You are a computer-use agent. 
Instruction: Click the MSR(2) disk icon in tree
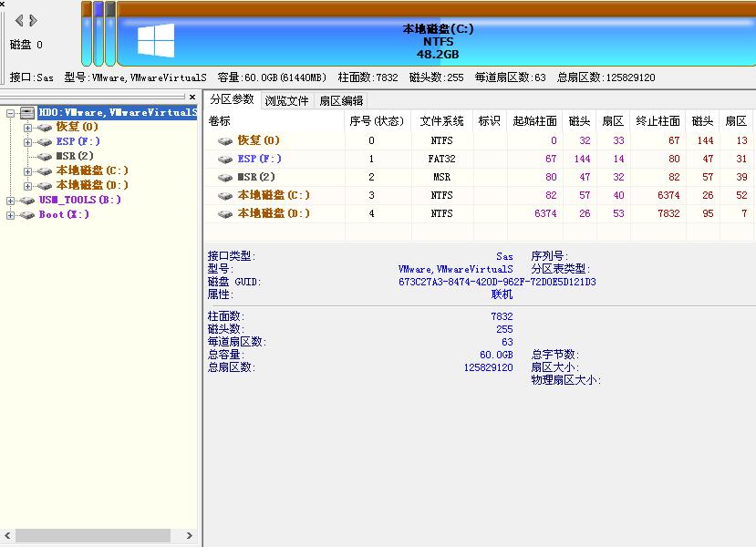pyautogui.click(x=43, y=156)
